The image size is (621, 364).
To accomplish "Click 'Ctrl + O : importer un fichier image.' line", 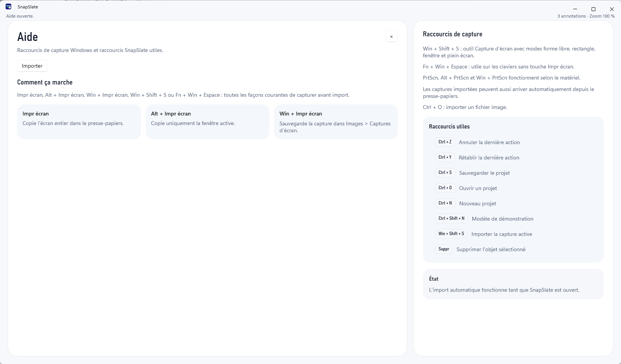I will pyautogui.click(x=465, y=107).
